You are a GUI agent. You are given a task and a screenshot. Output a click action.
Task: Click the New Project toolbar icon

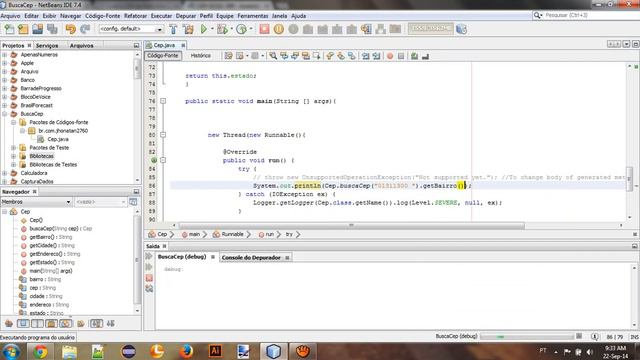(x=23, y=29)
